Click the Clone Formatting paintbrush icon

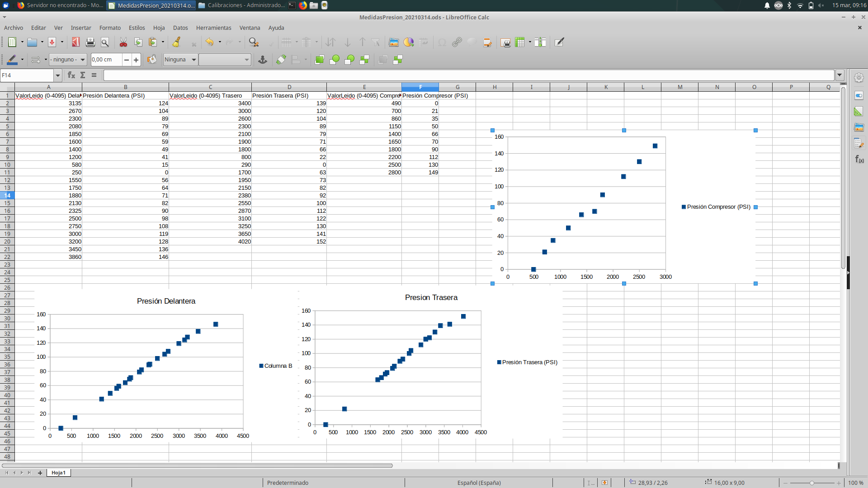pyautogui.click(x=177, y=42)
